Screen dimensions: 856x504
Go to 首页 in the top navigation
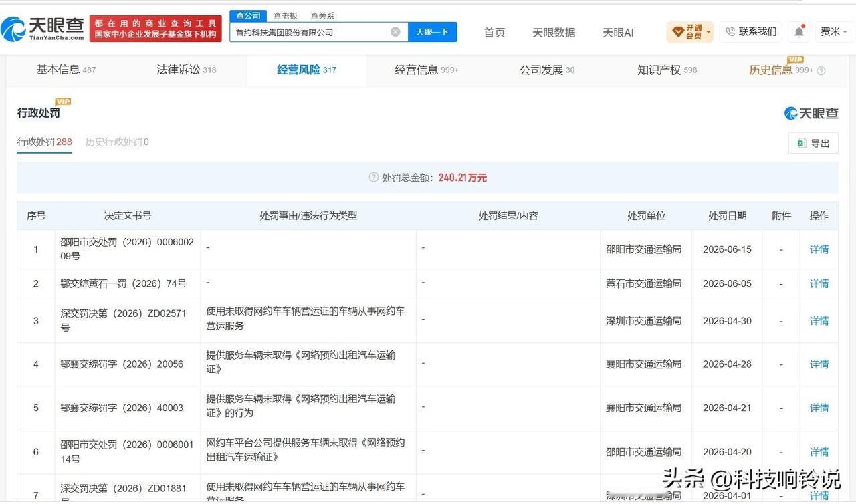[494, 32]
